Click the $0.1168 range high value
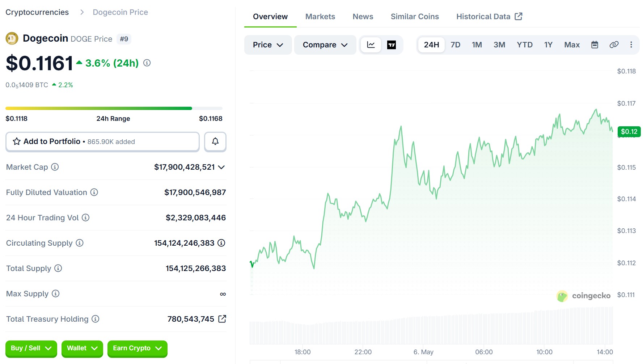This screenshot has height=364, width=643. pos(211,119)
